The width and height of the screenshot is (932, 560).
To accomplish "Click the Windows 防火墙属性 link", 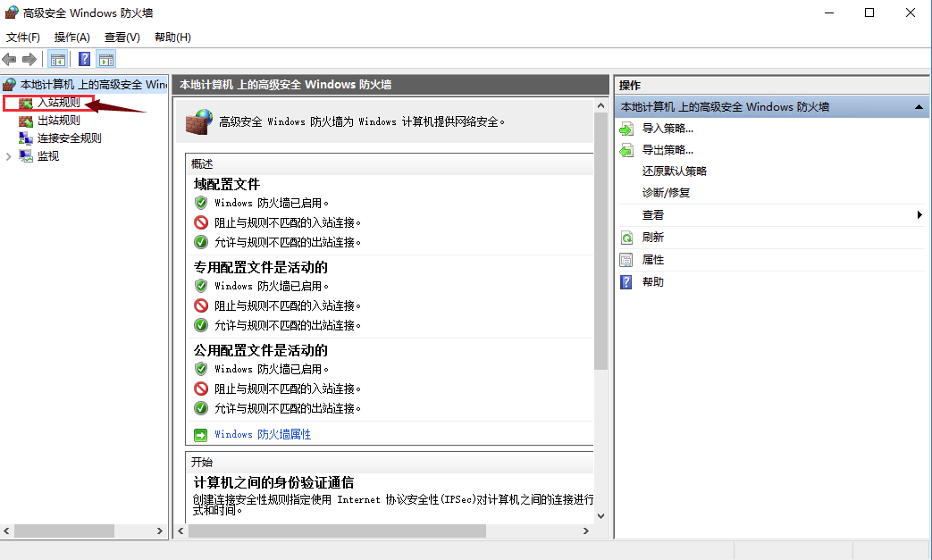I will pos(263,435).
